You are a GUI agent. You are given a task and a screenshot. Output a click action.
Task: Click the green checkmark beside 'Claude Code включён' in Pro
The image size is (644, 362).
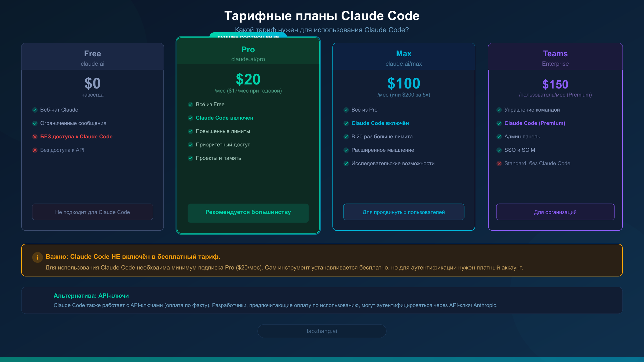(x=191, y=118)
